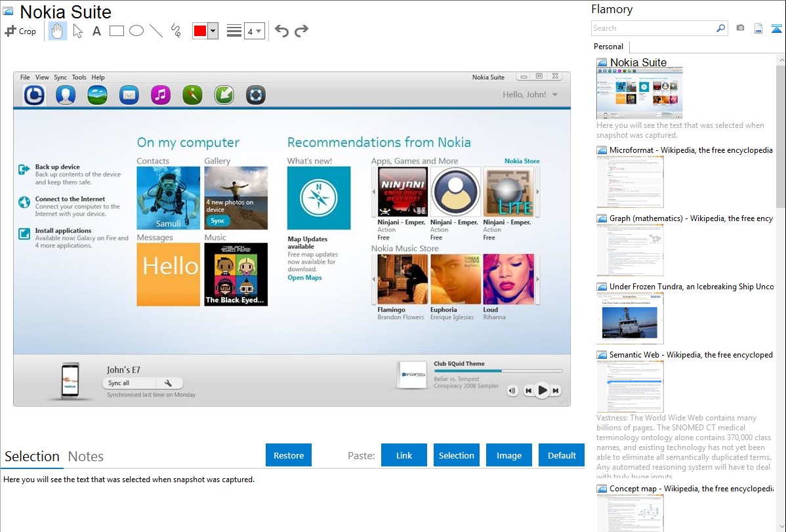Image resolution: width=786 pixels, height=532 pixels.
Task: Open the Tools menu in Nokia Suite
Action: click(79, 77)
